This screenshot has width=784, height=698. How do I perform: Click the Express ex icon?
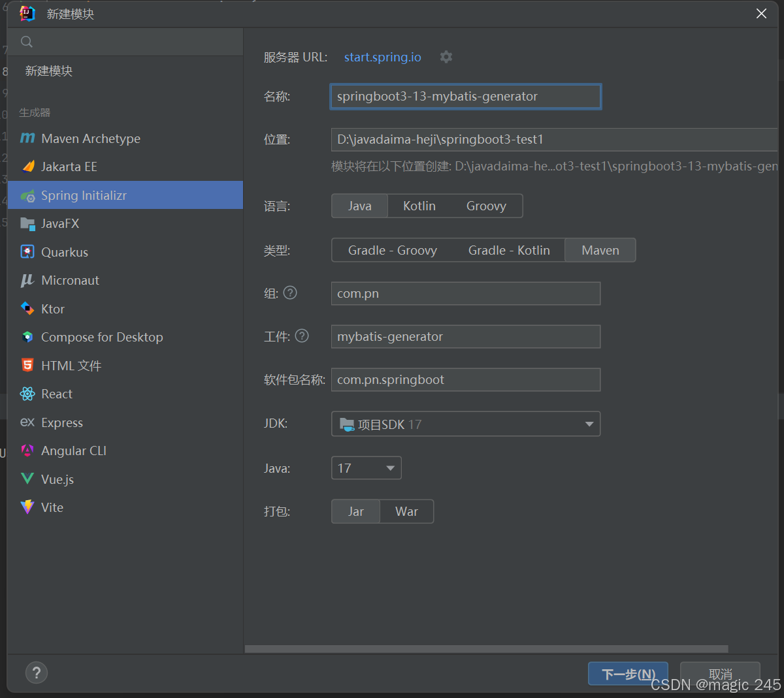tap(27, 422)
